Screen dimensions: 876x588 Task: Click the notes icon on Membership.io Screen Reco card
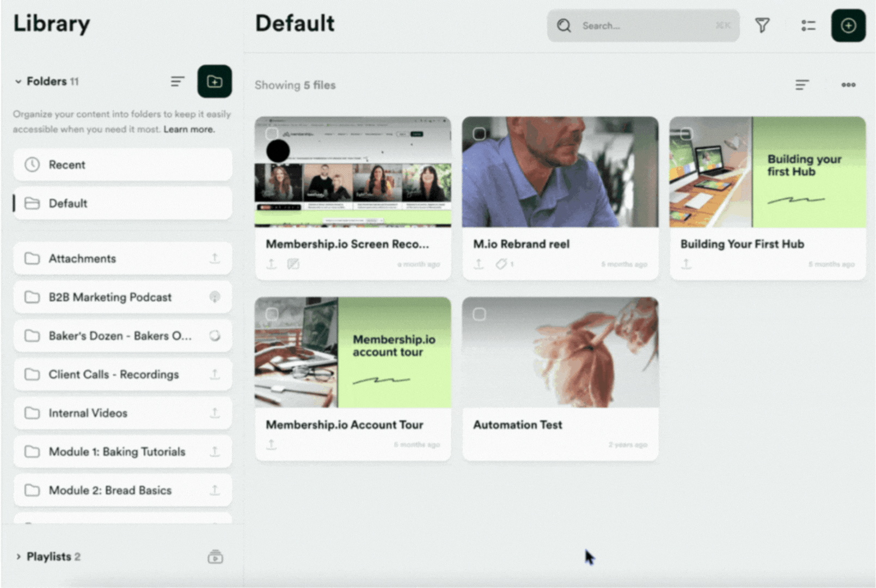(293, 264)
